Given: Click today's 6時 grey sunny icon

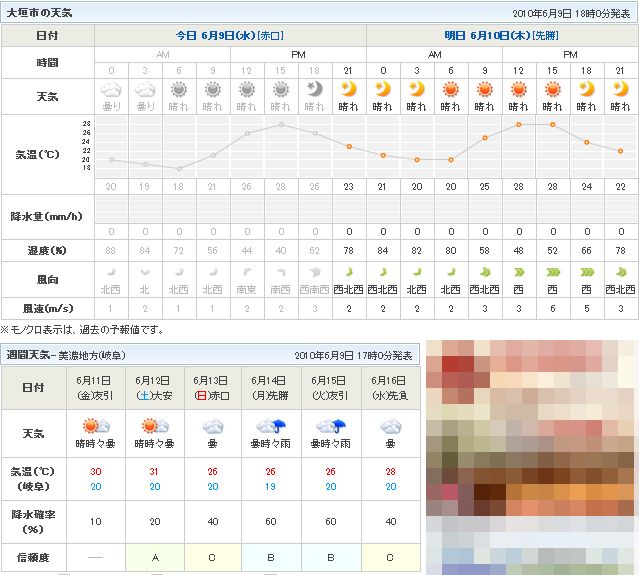Looking at the screenshot, I should [179, 89].
